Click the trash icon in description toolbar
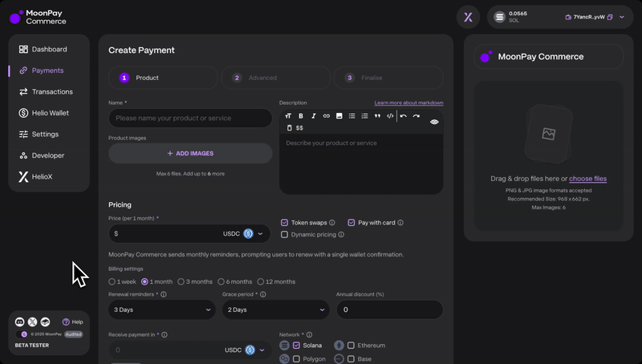The width and height of the screenshot is (642, 364). point(289,128)
